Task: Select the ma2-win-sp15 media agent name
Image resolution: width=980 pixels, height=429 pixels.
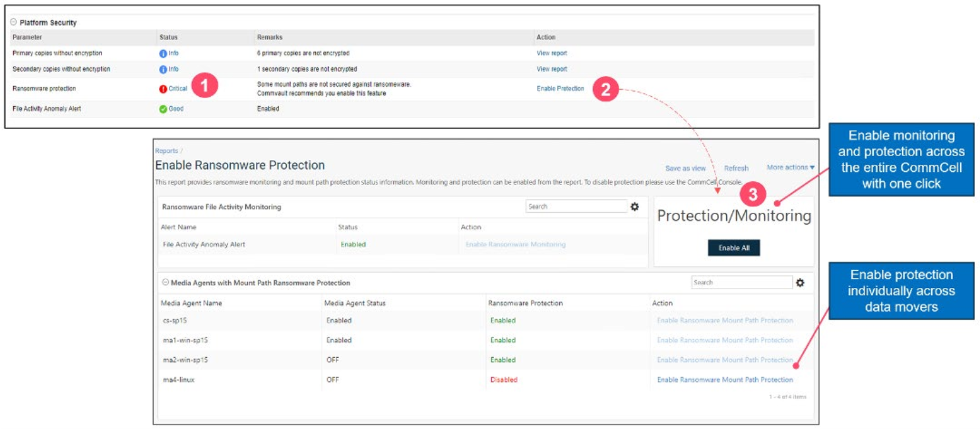Action: pos(185,360)
